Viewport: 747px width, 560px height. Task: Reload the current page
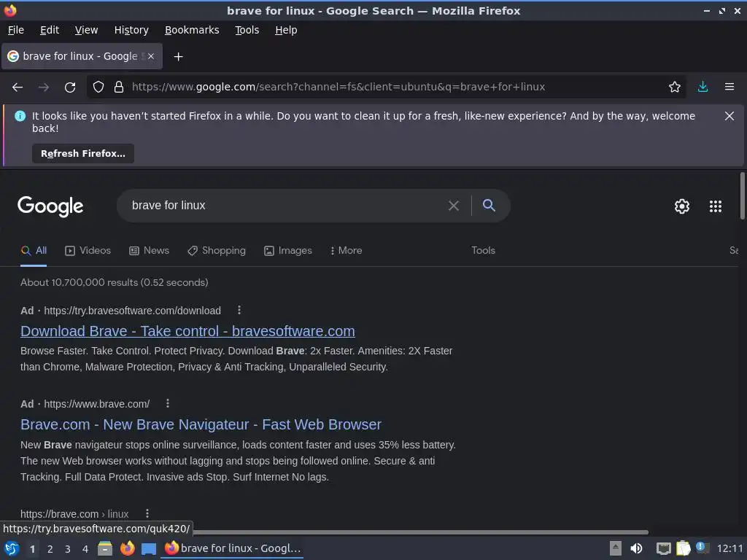pyautogui.click(x=70, y=87)
